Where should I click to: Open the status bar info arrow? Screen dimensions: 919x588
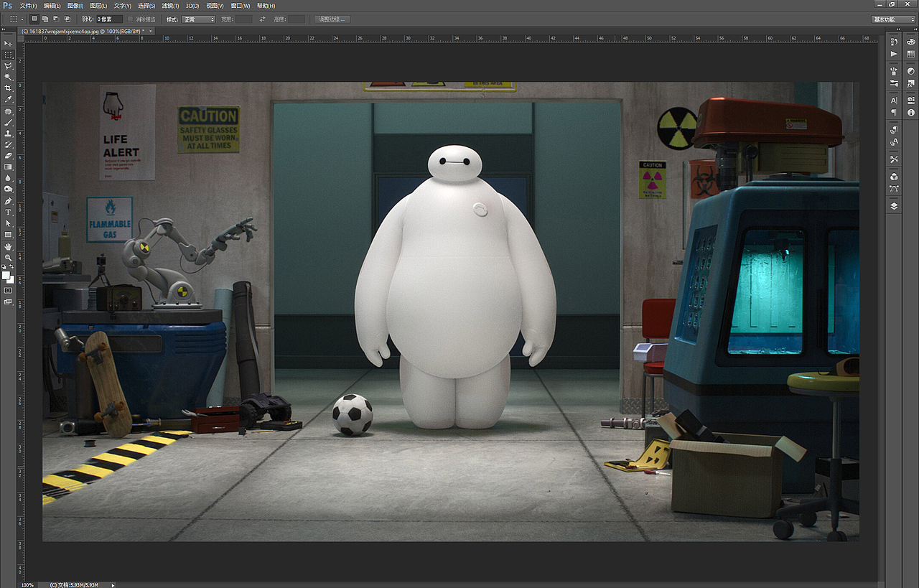tap(113, 584)
